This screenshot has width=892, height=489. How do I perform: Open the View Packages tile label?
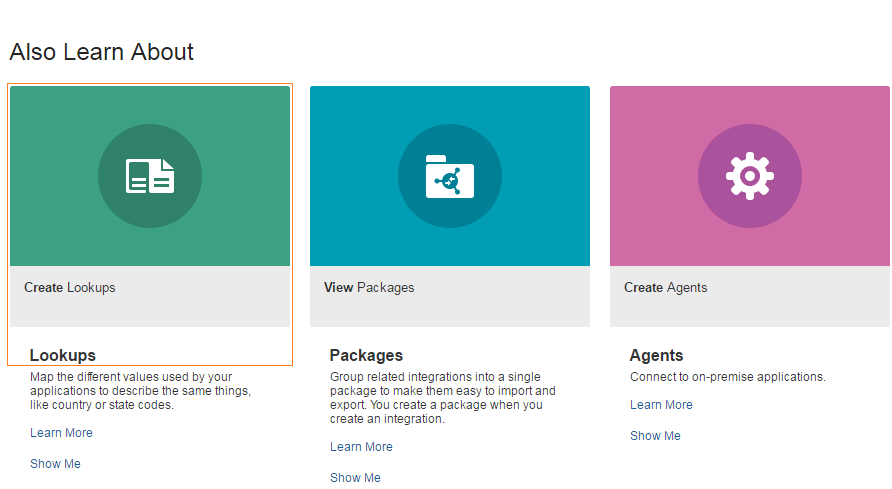[369, 288]
